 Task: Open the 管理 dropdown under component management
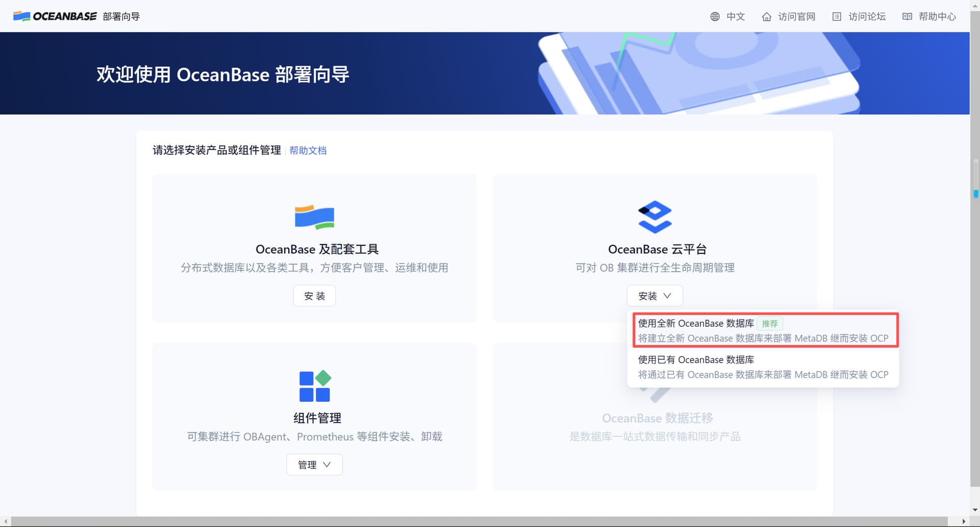pyautogui.click(x=314, y=465)
